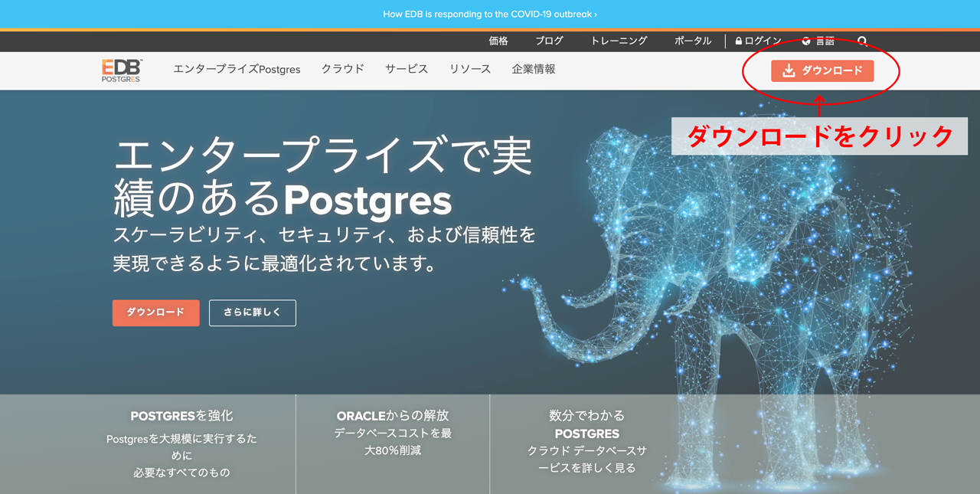Screen dimensions: 980x494
Task: Click the ログイン link with lock icon
Action: 758,41
